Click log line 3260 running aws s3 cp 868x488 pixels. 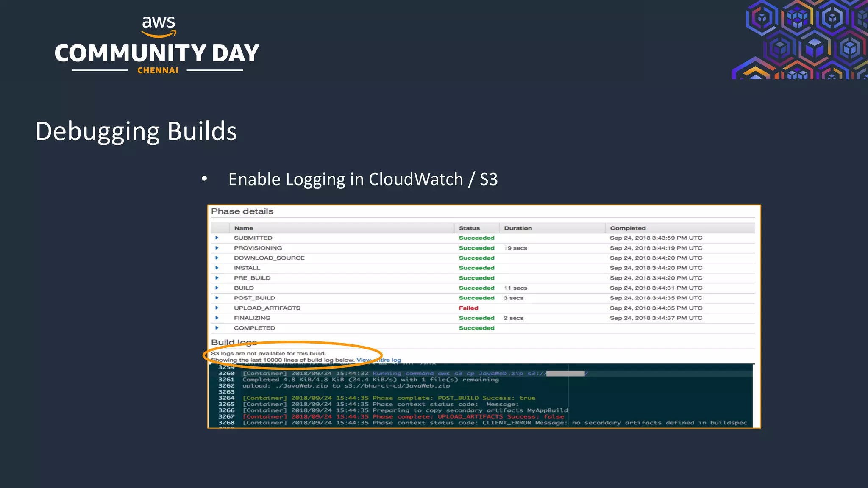pos(415,374)
